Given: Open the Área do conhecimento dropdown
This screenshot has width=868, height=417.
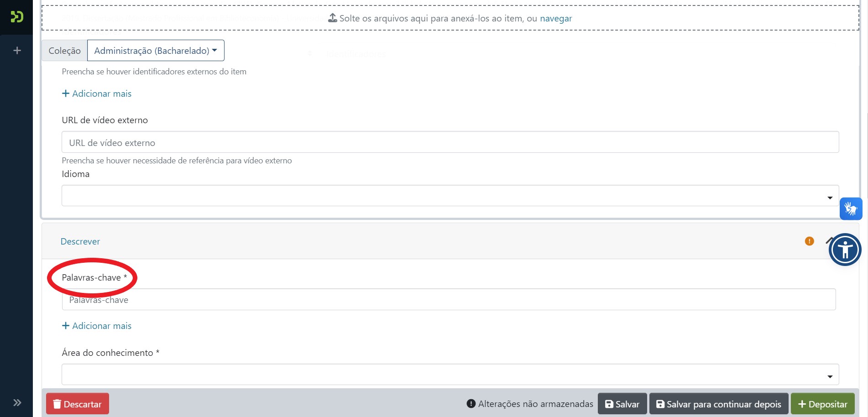Looking at the screenshot, I should pyautogui.click(x=450, y=375).
